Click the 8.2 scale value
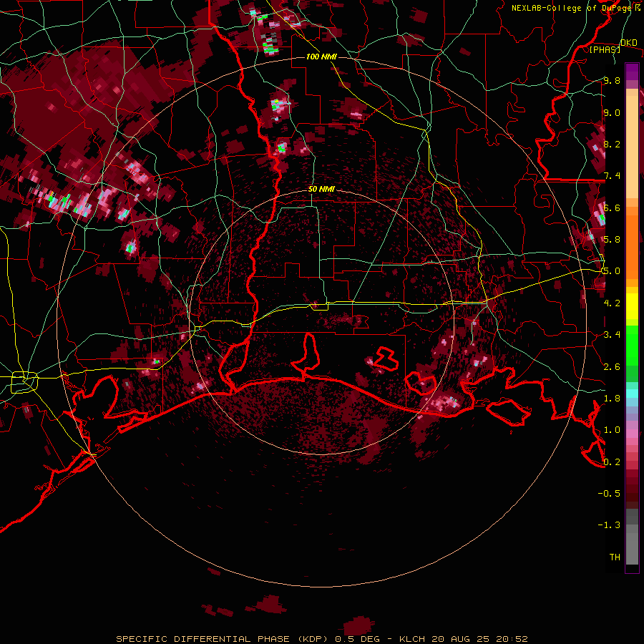644x644 pixels. click(612, 144)
